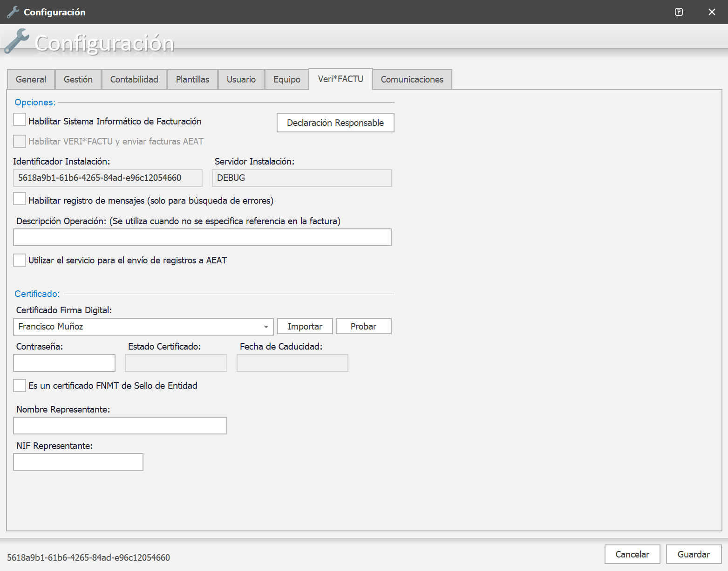Close the Configuración window
This screenshot has height=571, width=728.
pos(712,12)
